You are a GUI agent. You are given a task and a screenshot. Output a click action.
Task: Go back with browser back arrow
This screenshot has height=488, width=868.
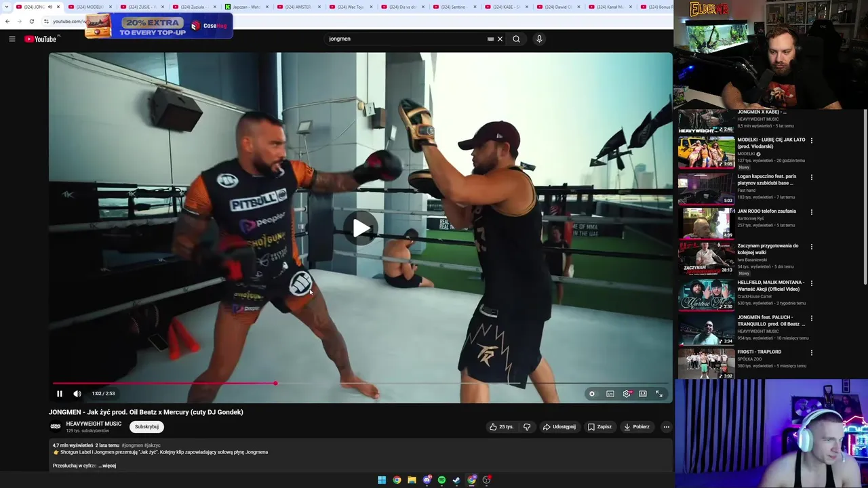(x=7, y=21)
